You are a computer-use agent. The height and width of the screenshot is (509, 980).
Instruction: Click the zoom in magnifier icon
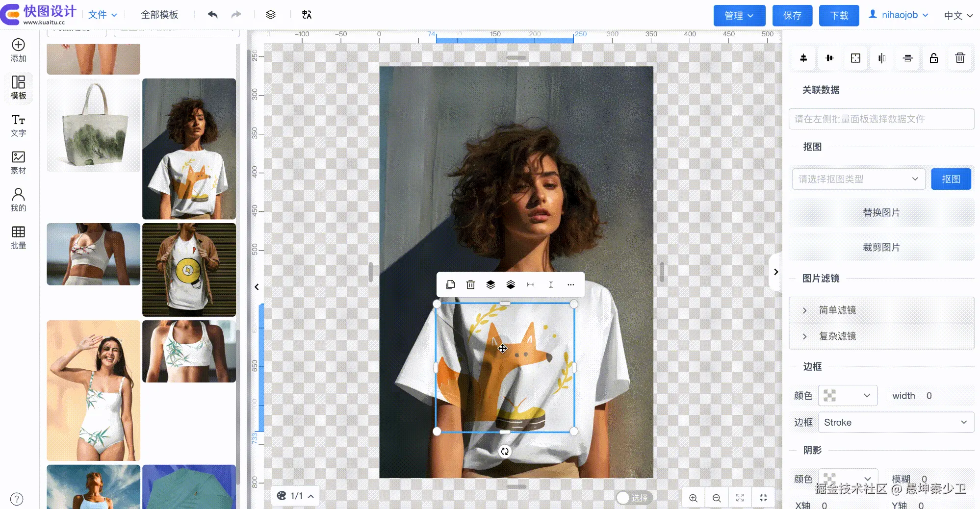693,498
